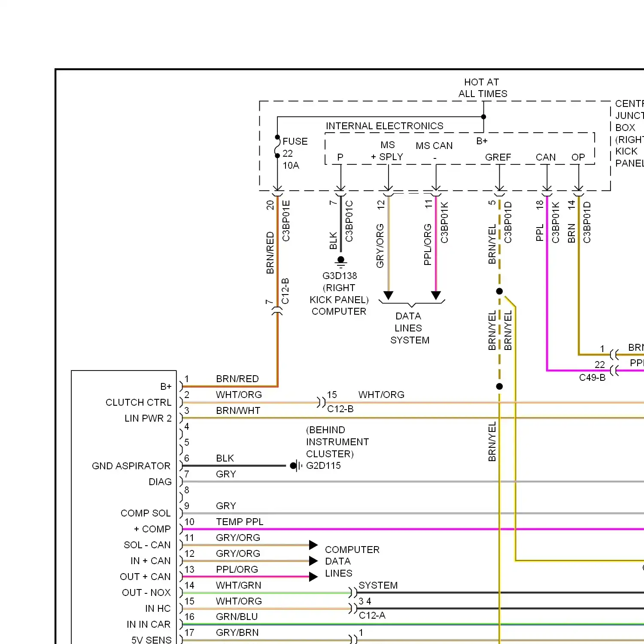Select the "DIAG" pin label

[160, 482]
